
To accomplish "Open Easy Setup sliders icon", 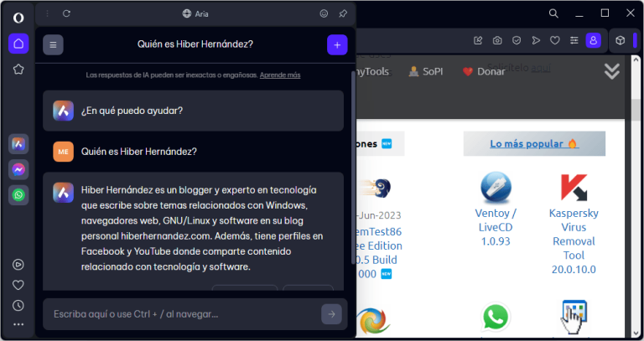I will (x=574, y=40).
